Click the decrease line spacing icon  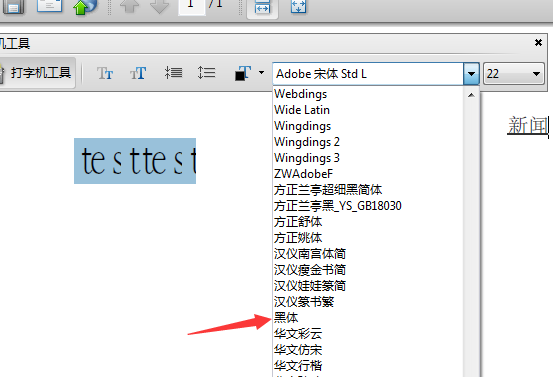pyautogui.click(x=173, y=73)
